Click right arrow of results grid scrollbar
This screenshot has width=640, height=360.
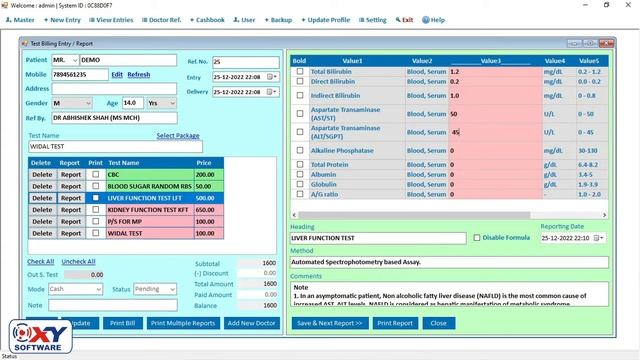(x=604, y=215)
